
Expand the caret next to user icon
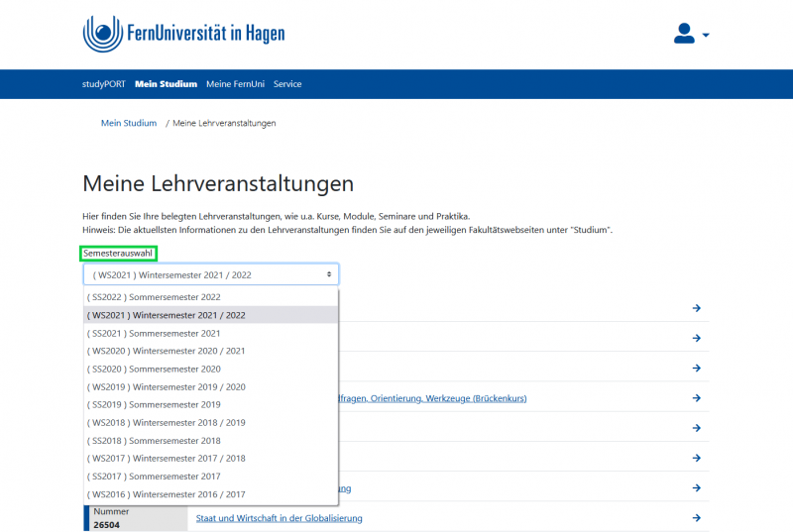[706, 36]
